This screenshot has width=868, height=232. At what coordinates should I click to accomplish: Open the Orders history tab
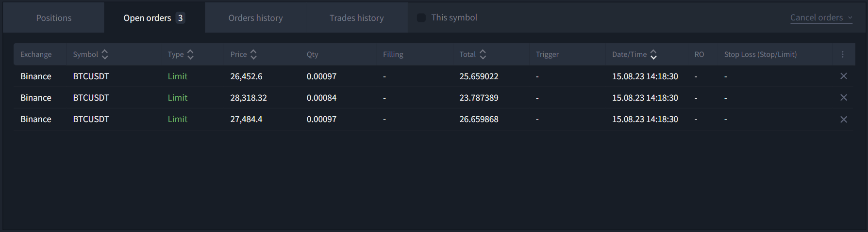click(x=255, y=18)
